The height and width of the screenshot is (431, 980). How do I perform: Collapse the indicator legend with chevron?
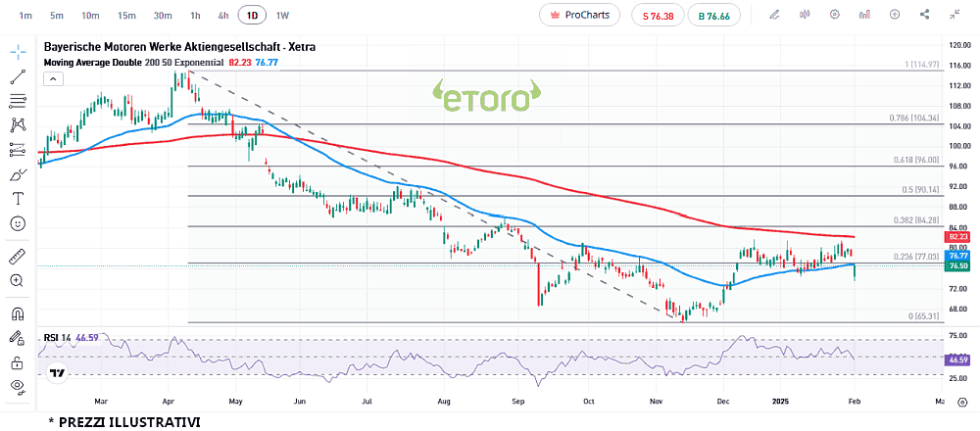pos(53,78)
